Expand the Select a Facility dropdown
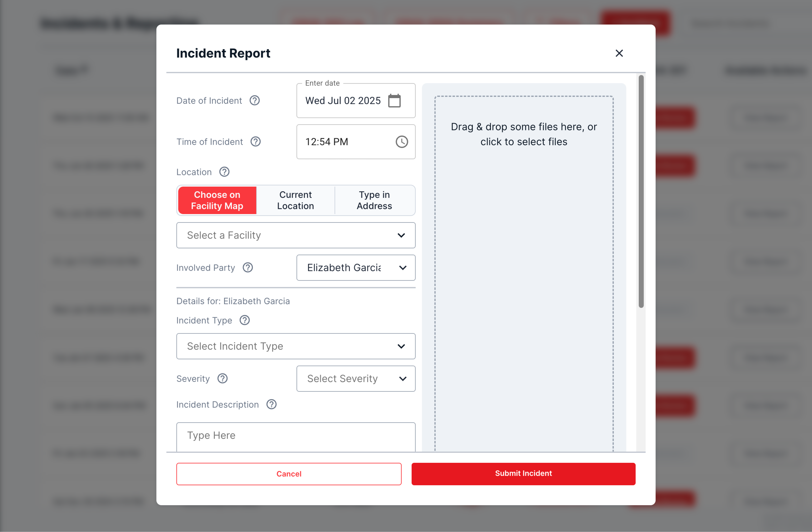This screenshot has height=532, width=812. (x=296, y=235)
